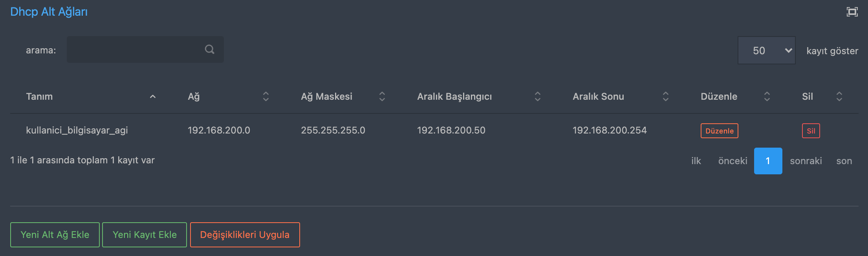The image size is (868, 256).
Task: Sort by Tanım column arrow
Action: (153, 97)
